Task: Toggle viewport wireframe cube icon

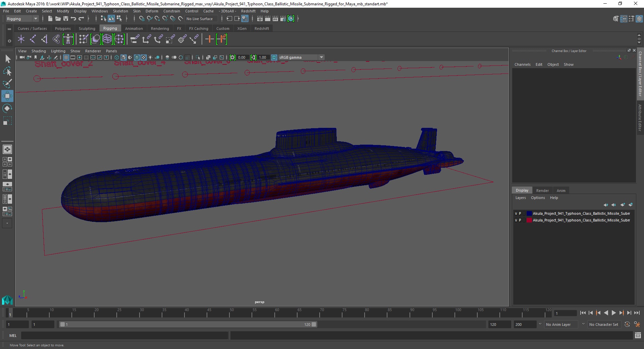Action: click(x=117, y=57)
